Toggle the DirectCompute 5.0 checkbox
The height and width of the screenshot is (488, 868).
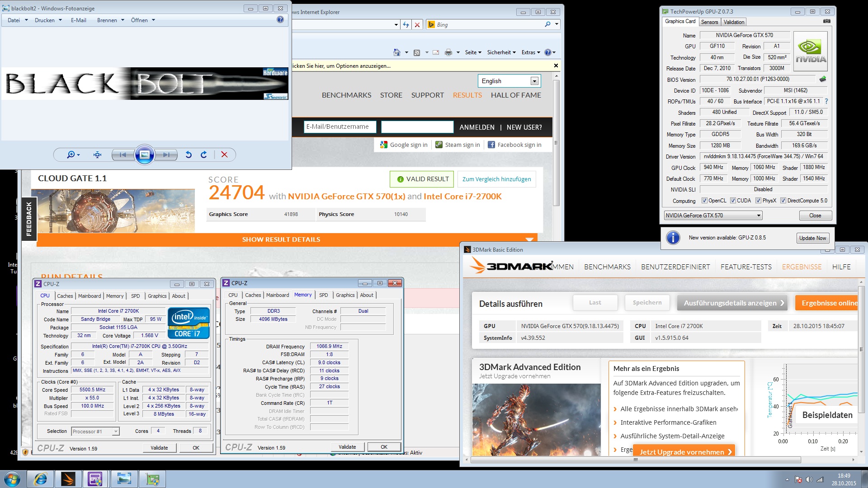(783, 201)
